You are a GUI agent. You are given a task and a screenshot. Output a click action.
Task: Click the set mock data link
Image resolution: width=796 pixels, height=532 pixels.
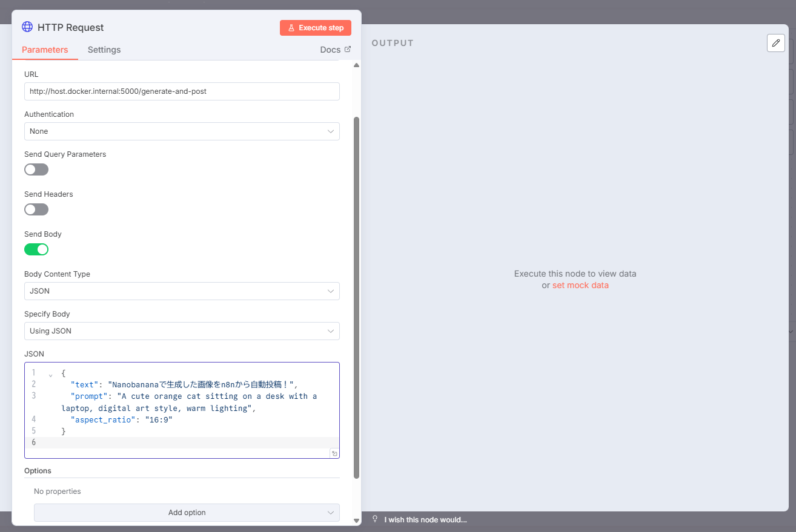580,285
